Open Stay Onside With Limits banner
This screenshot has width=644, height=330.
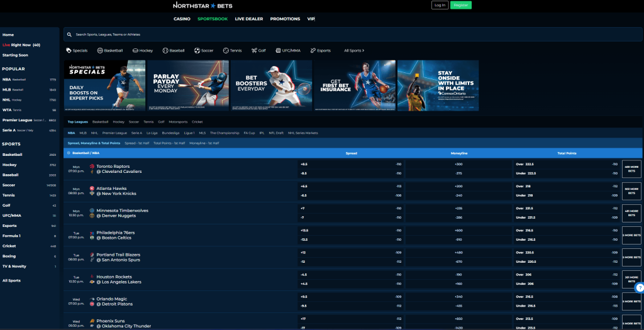(x=438, y=85)
